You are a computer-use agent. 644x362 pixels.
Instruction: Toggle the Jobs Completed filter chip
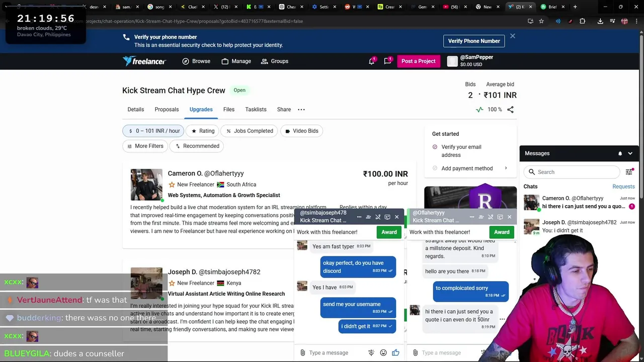click(x=249, y=131)
